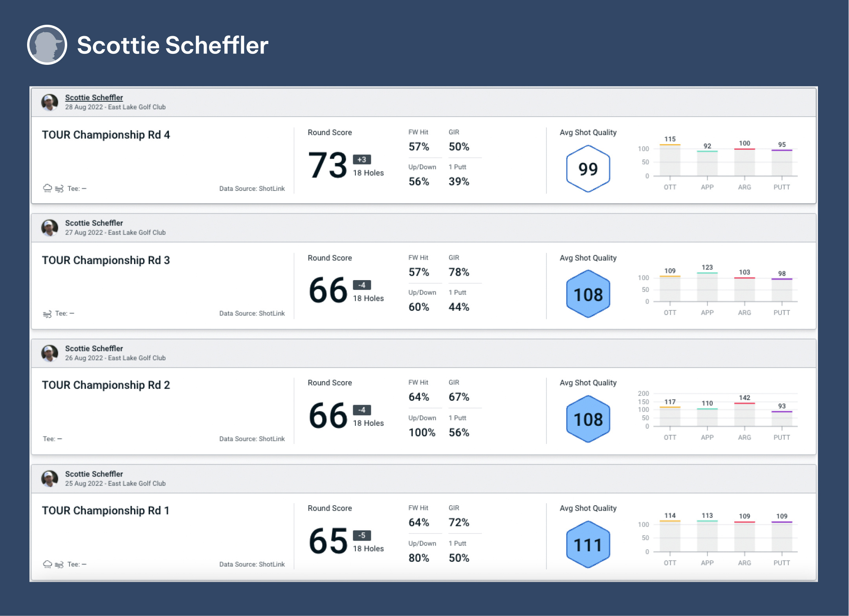Click the rain cloud weather icon for Rd 4
Image resolution: width=849 pixels, height=616 pixels.
coord(48,189)
